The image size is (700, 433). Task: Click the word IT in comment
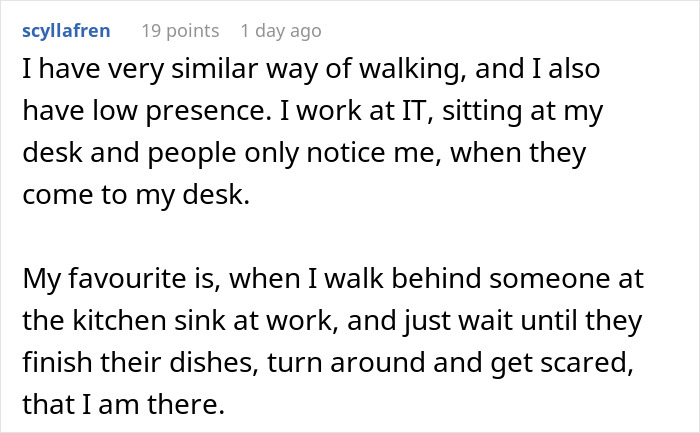point(413,111)
